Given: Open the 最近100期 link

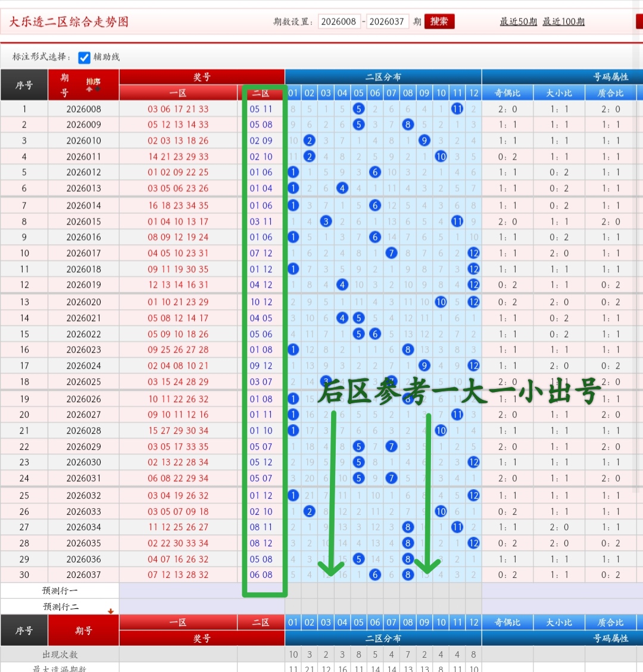Looking at the screenshot, I should [563, 22].
